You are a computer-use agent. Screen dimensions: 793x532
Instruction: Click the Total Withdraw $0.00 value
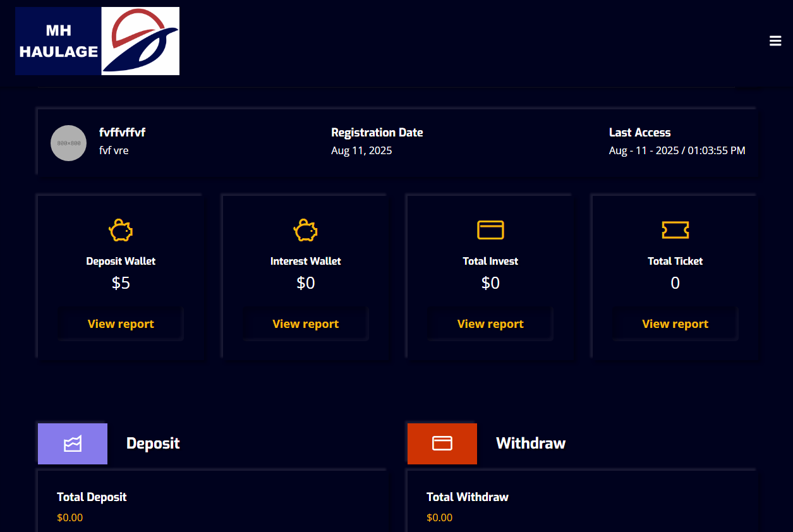pos(439,517)
